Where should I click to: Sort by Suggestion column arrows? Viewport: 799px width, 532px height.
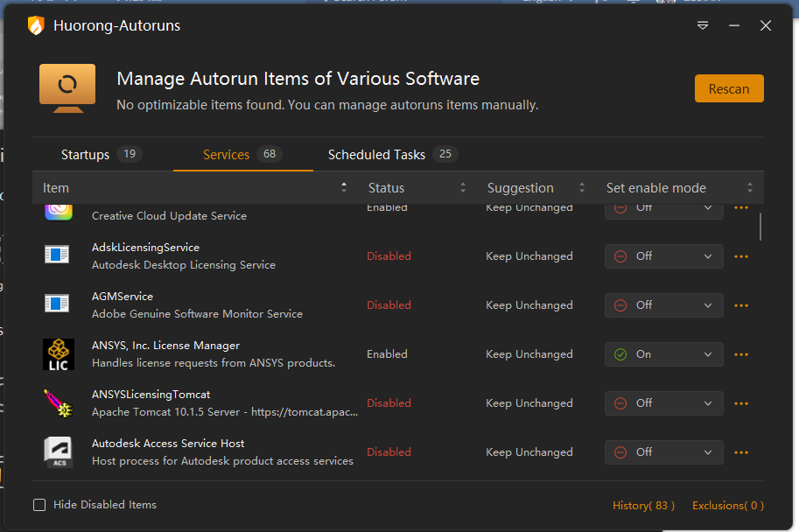pos(582,187)
